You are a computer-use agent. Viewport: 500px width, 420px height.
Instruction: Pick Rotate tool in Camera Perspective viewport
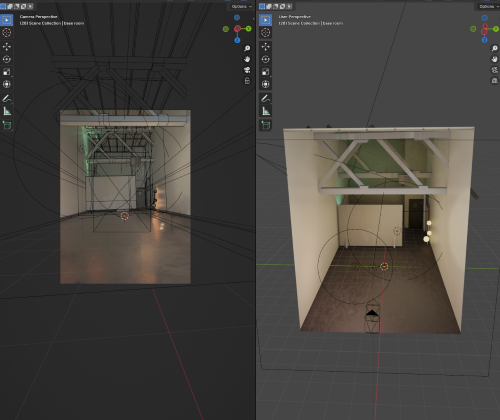pyautogui.click(x=6, y=59)
